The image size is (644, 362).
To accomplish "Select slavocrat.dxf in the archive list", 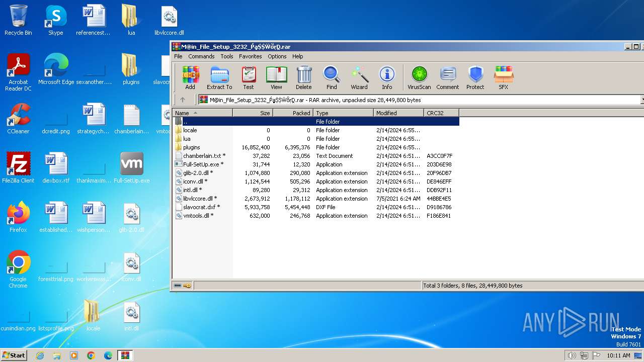I will click(x=315, y=207).
